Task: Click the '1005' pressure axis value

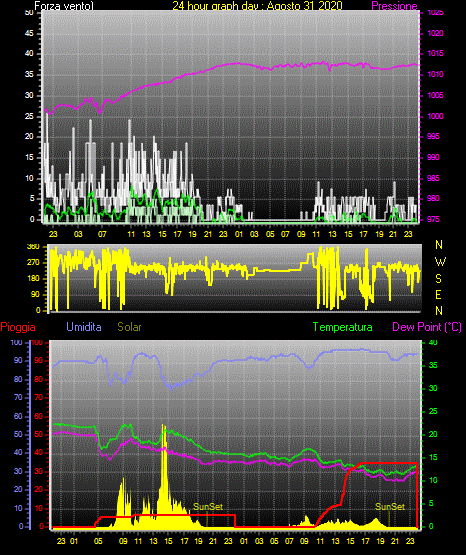Action: pos(435,95)
